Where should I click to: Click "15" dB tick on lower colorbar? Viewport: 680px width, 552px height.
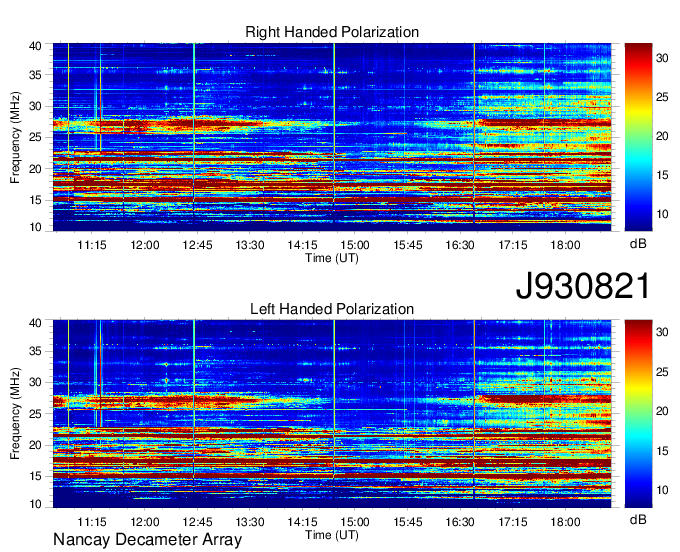click(662, 451)
